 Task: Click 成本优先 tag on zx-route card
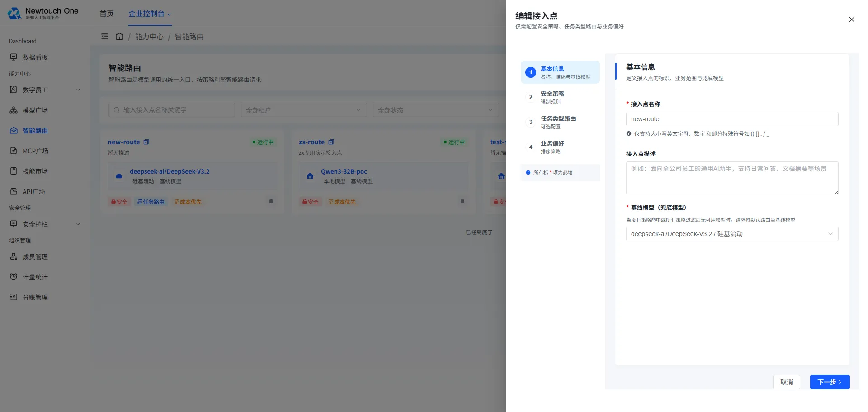(x=342, y=202)
